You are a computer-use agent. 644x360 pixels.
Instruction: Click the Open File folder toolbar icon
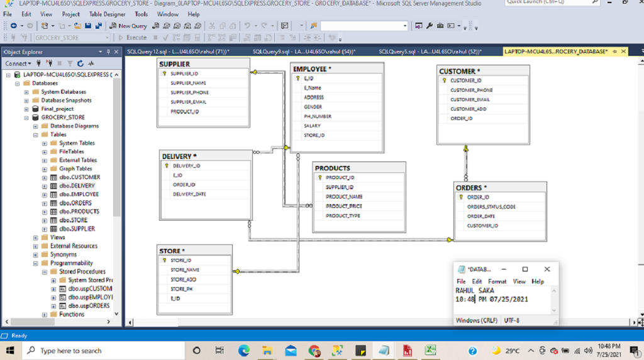pyautogui.click(x=77, y=26)
